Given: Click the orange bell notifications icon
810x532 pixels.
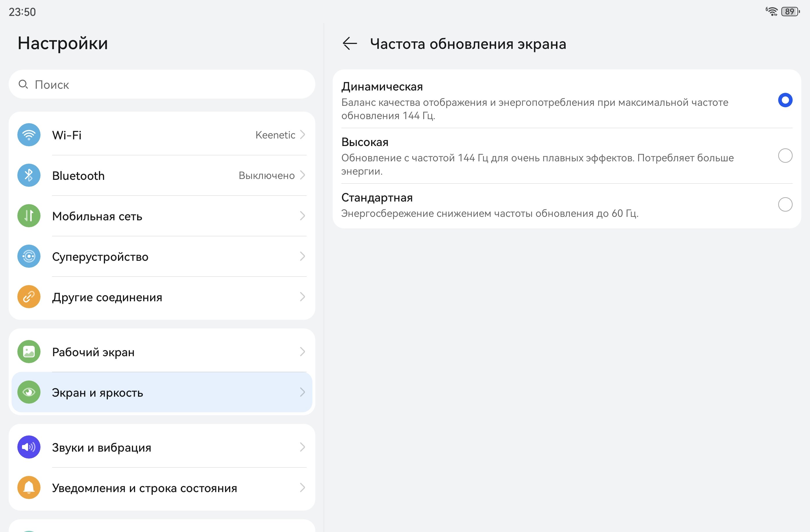Looking at the screenshot, I should point(29,487).
